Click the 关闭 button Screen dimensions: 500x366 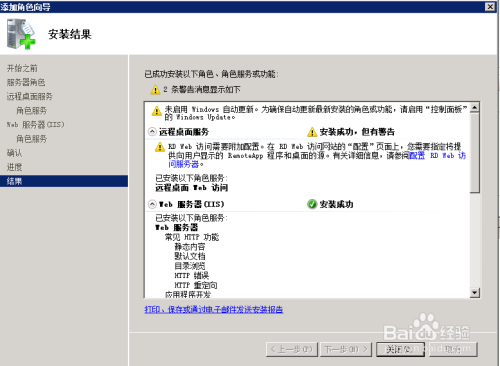tap(400, 349)
